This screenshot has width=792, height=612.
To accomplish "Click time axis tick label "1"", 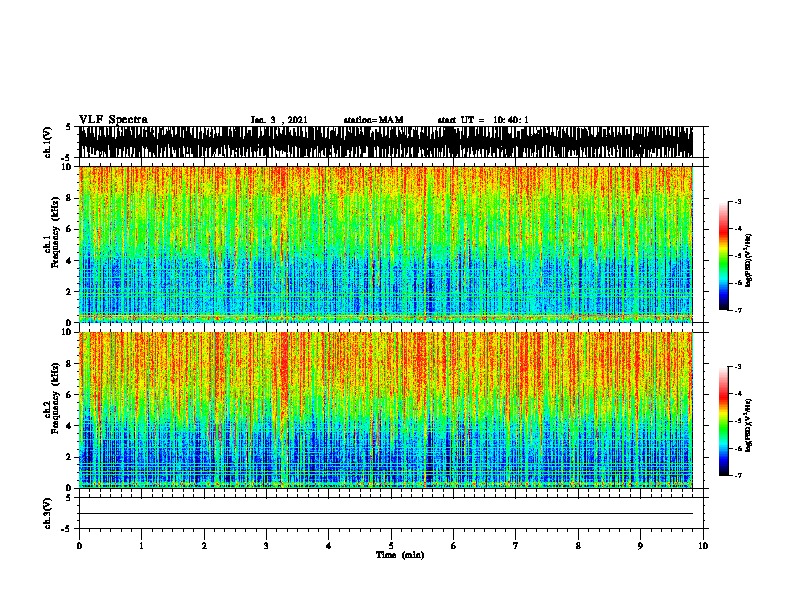I will pyautogui.click(x=141, y=546).
